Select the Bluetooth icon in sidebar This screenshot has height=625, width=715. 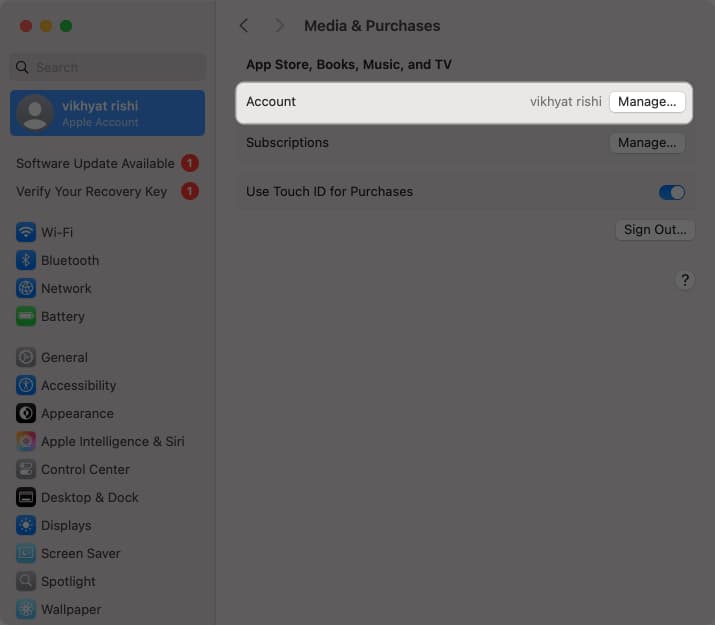click(26, 260)
